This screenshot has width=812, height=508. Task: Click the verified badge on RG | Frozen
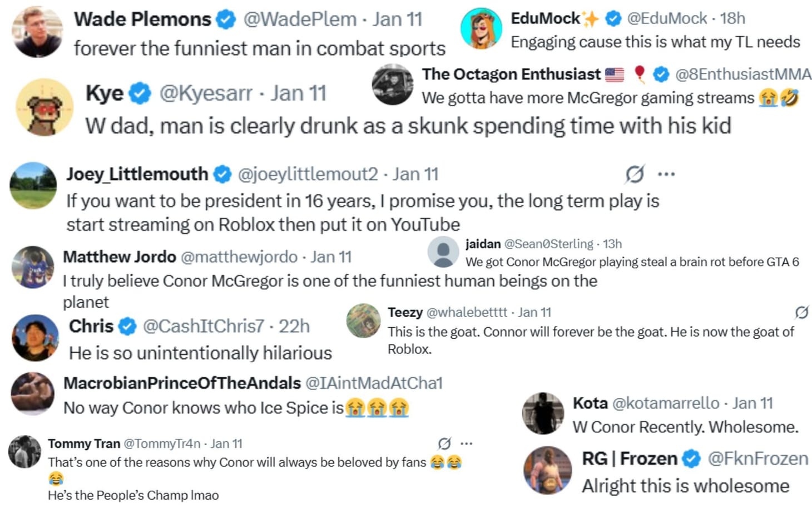[x=691, y=458]
